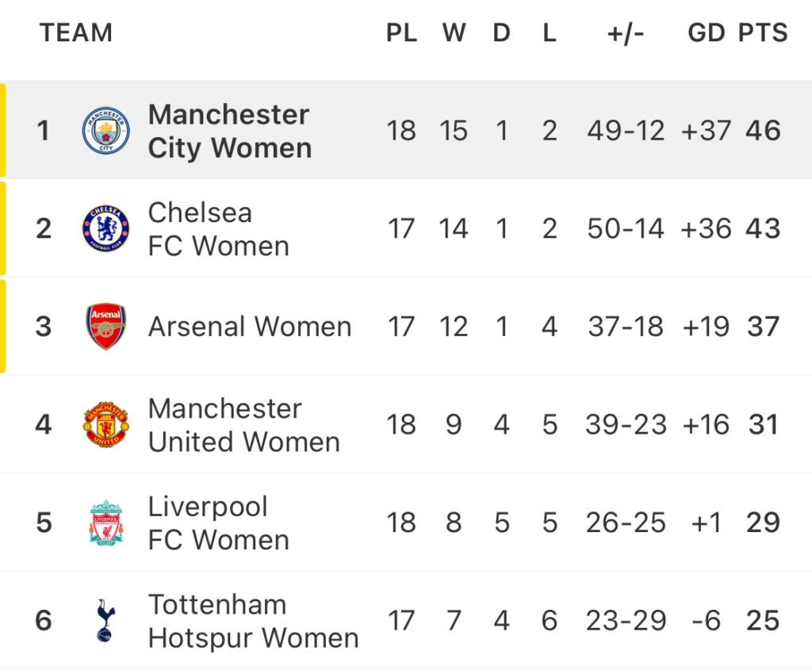Sort table by GD column header

click(x=707, y=33)
